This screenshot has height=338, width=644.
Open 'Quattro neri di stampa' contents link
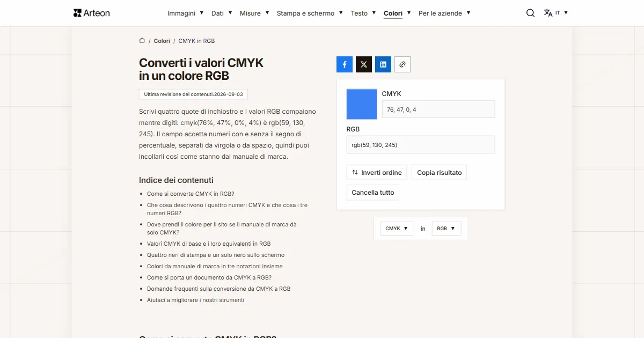click(216, 255)
